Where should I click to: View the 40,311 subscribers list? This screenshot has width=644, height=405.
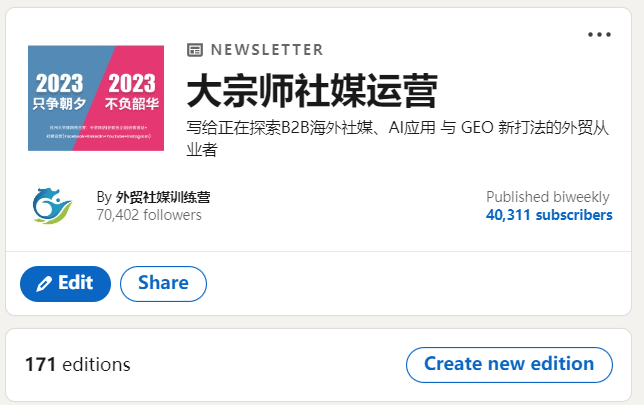[x=549, y=215]
